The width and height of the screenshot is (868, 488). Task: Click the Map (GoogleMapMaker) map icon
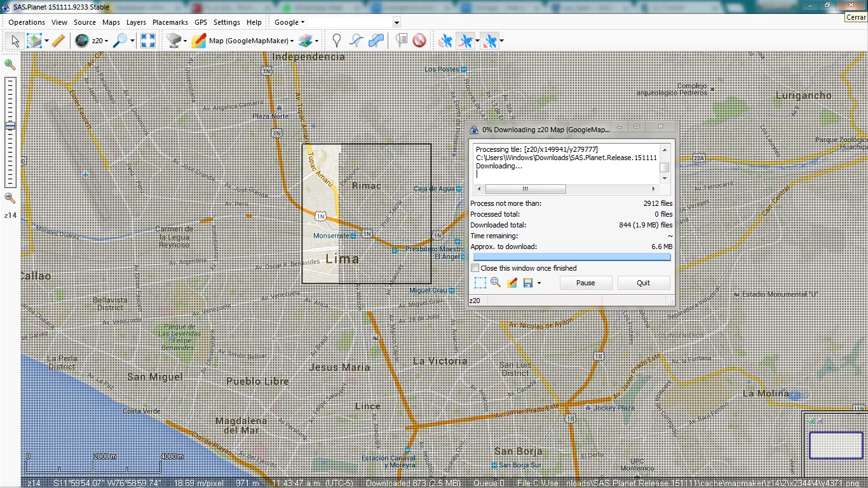click(x=199, y=41)
